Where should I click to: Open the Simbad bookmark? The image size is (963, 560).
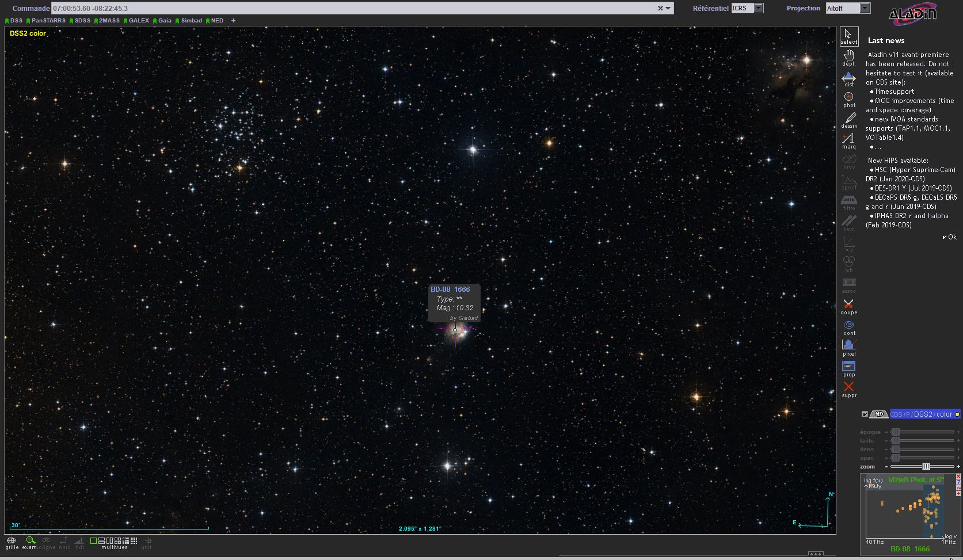191,21
